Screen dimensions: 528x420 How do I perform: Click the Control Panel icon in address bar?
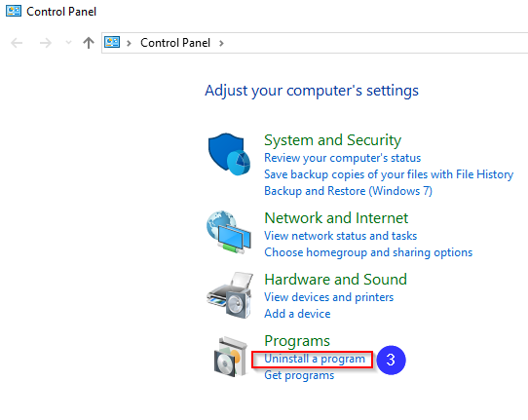pos(112,43)
